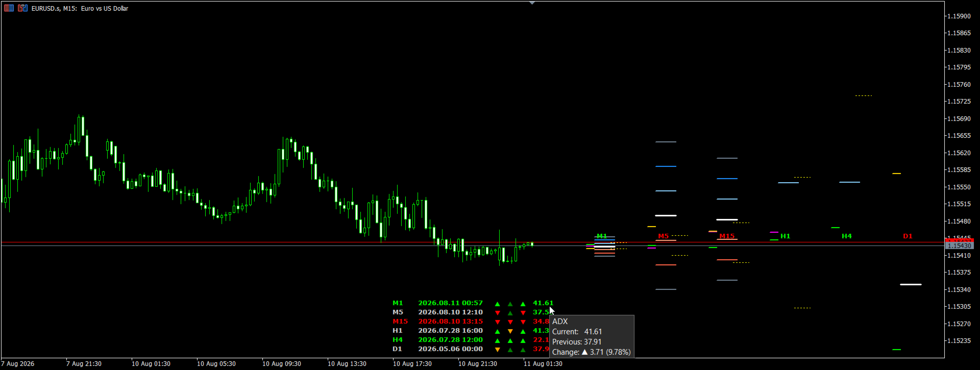The image size is (980, 370).
Task: Click the H4 row date 2026.07.28 12:00
Action: tap(450, 340)
